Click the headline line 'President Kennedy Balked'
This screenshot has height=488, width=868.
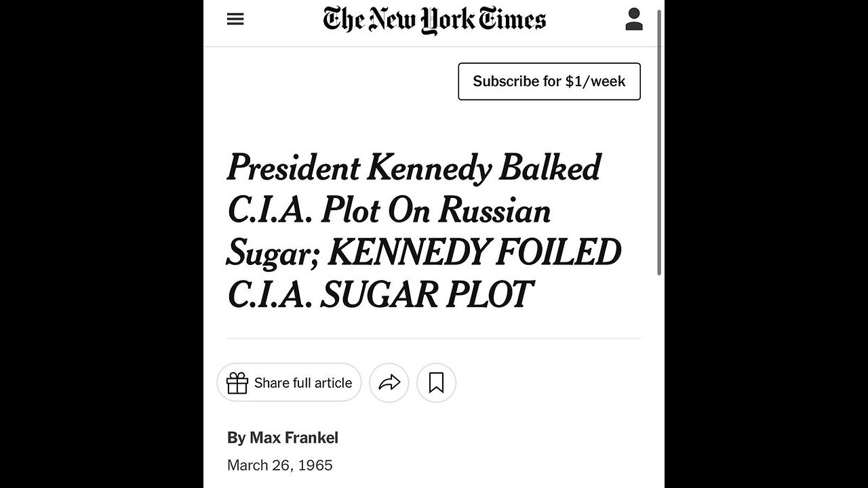pos(414,167)
